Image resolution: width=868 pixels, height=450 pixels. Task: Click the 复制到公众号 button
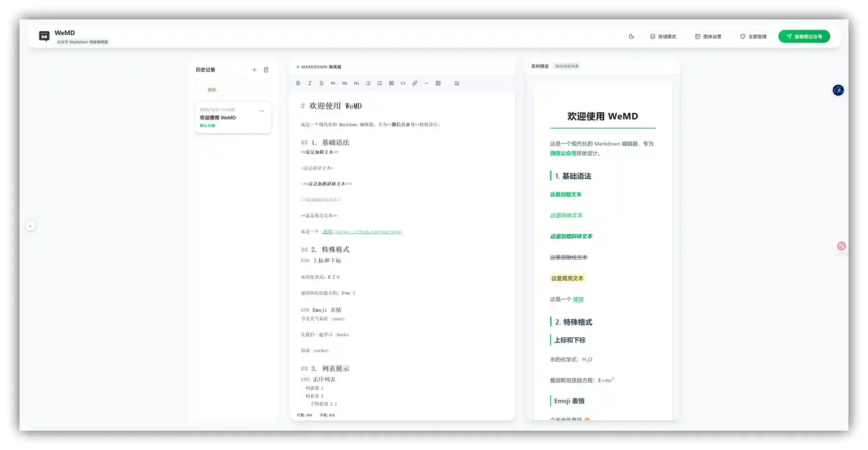coord(804,36)
